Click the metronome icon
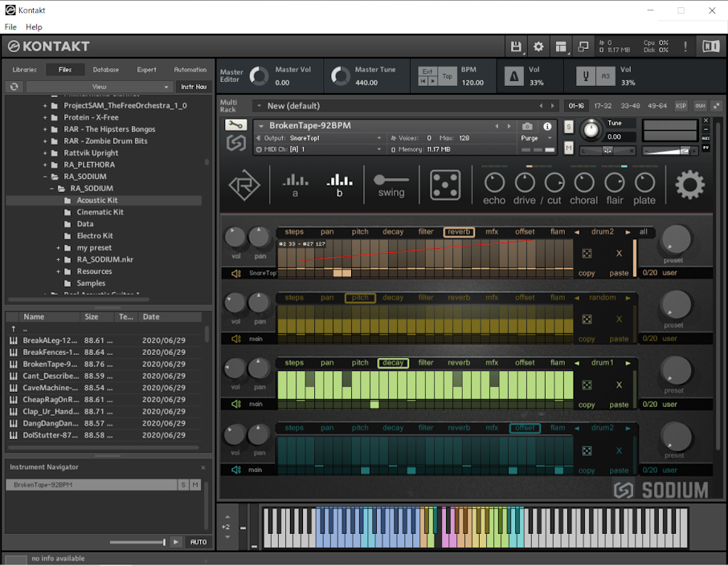728x566 pixels. coord(513,75)
